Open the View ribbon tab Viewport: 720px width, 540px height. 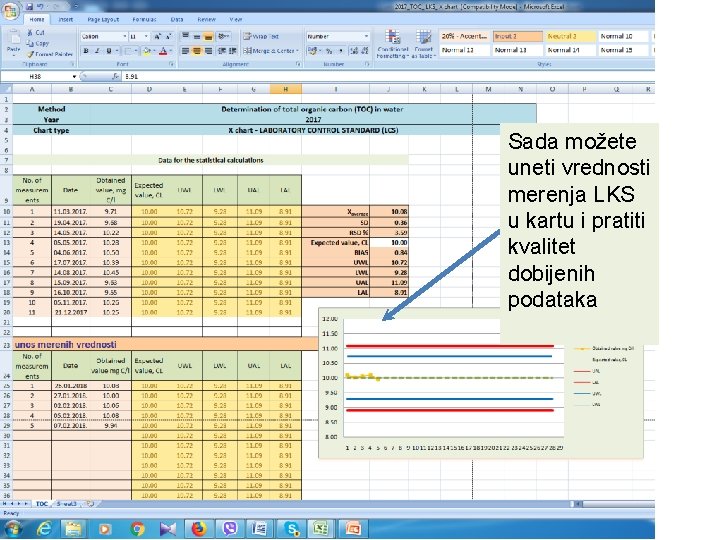point(236,20)
